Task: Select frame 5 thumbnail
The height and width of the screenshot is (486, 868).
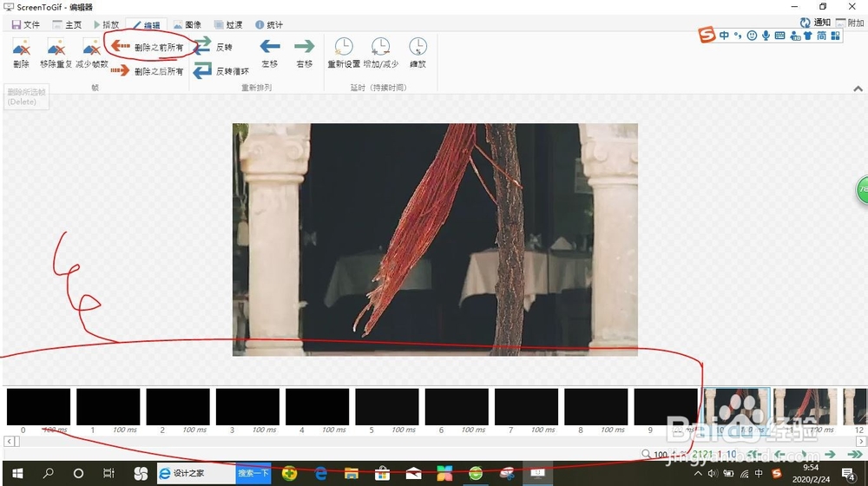Action: (x=387, y=407)
